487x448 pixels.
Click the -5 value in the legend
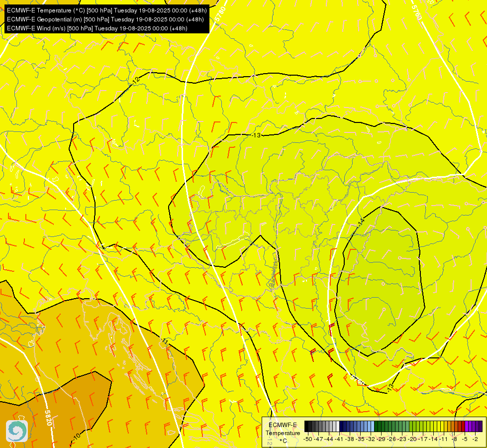465,439
